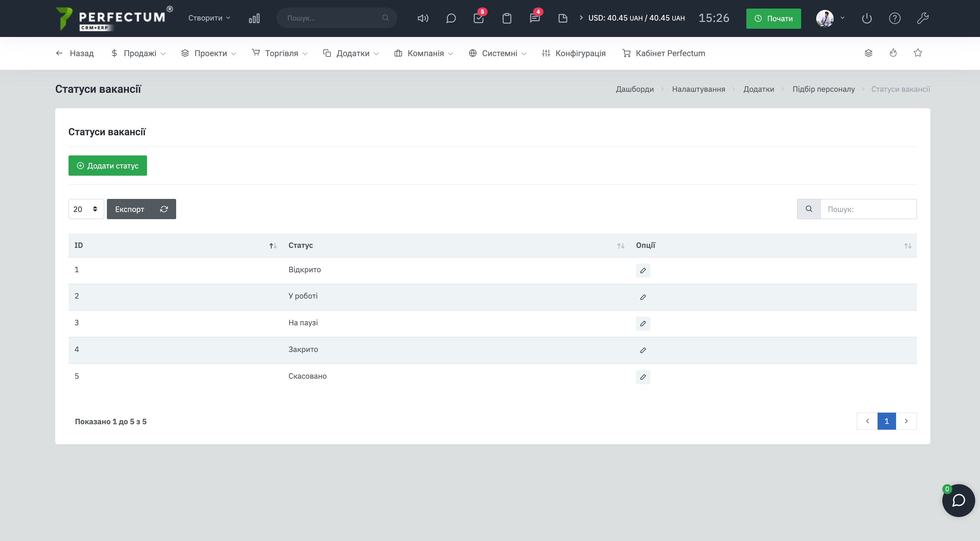980x541 pixels.
Task: Edit the Закрито status
Action: (x=643, y=350)
